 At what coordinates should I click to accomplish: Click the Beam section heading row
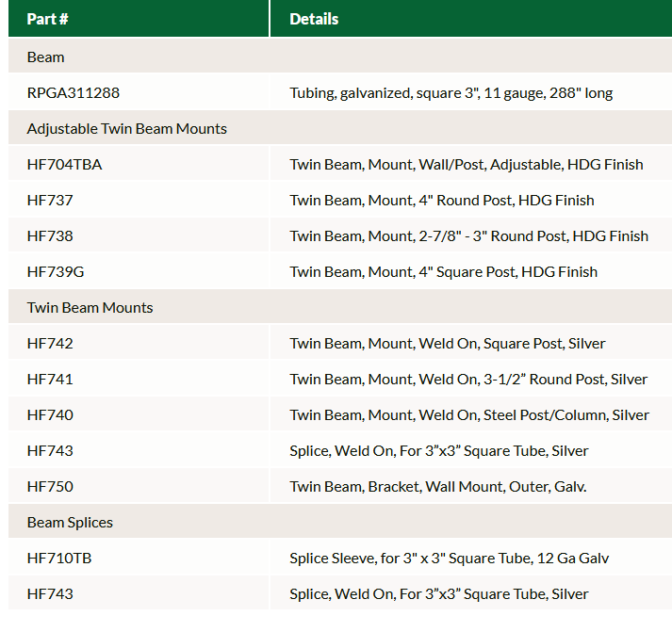click(x=46, y=57)
